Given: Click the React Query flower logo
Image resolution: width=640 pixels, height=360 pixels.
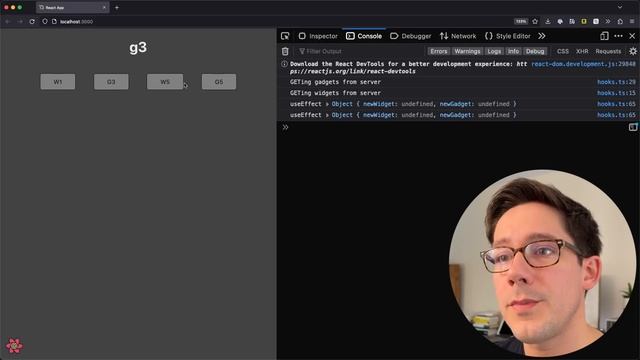Looking at the screenshot, I should [14, 346].
